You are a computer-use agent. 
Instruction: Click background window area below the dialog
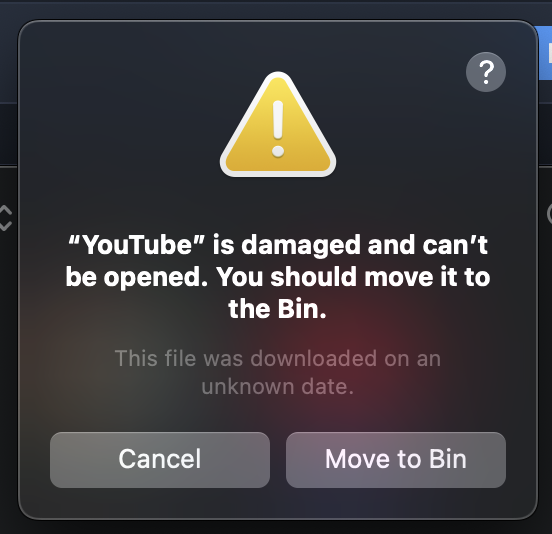pyautogui.click(x=276, y=528)
